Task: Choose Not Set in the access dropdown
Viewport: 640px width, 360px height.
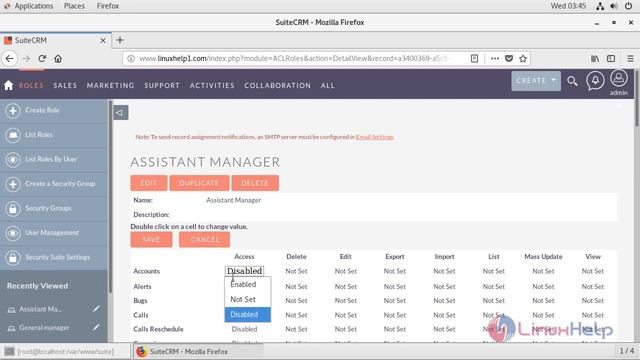Action: [x=247, y=300]
